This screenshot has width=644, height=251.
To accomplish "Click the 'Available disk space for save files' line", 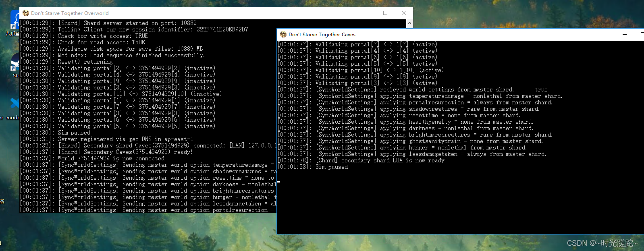I will (x=112, y=49).
